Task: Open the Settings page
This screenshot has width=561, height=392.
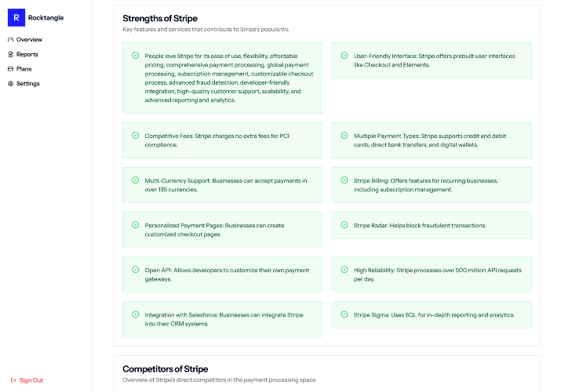Action: pos(24,84)
